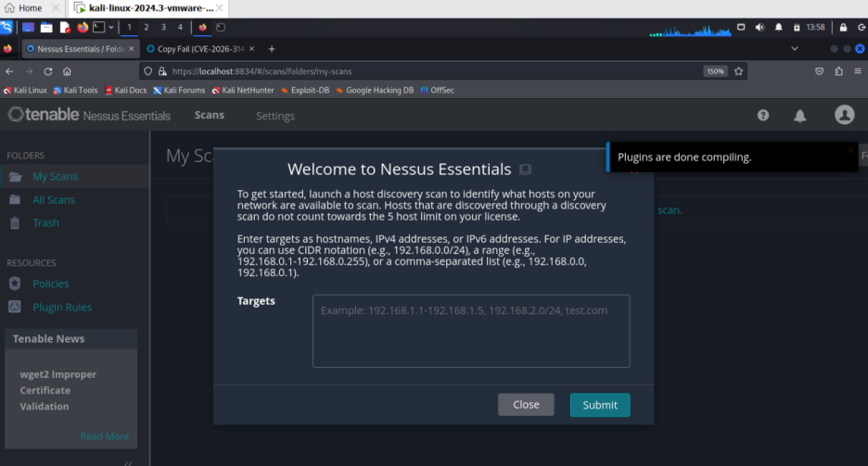Click the 13:58 clock
Viewport: 868px width, 466px height.
coord(815,27)
